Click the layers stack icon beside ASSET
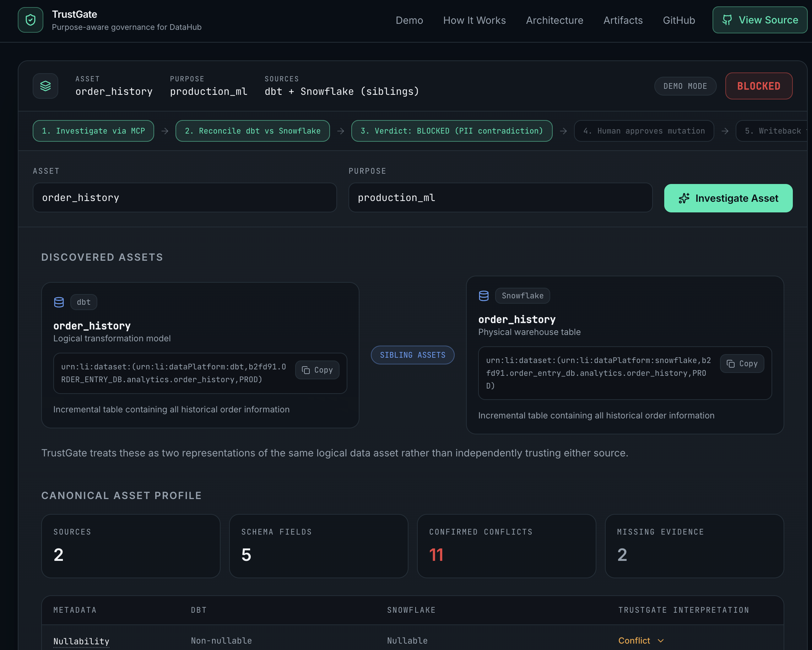This screenshot has height=650, width=812. click(x=45, y=86)
